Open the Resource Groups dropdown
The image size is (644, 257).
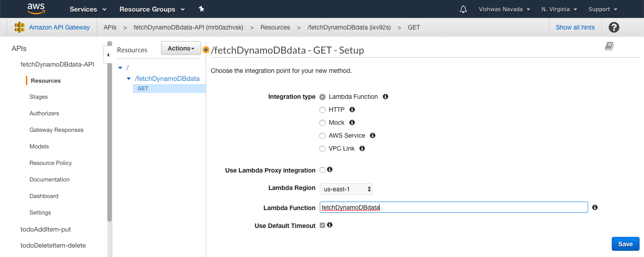[152, 9]
